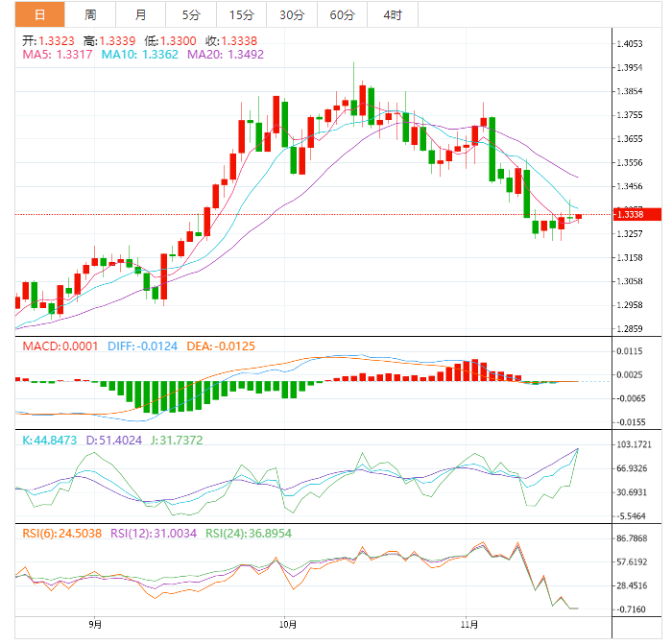This screenshot has width=672, height=644.
Task: Click the 低:1.3300 low price value
Action: (x=170, y=41)
